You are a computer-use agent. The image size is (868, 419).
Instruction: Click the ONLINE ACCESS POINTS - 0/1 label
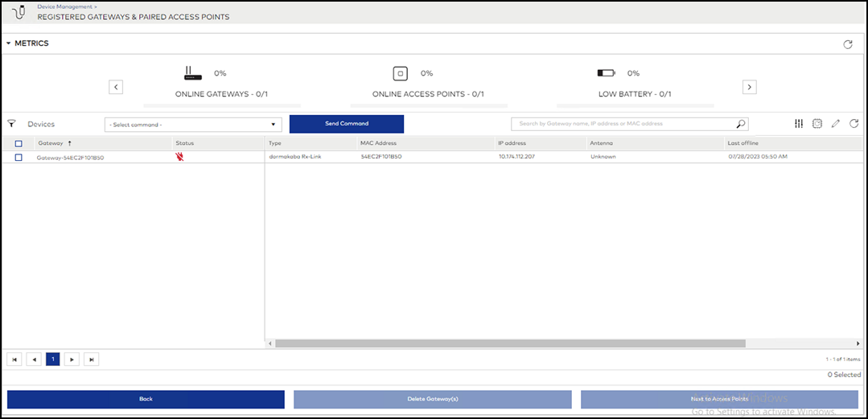coord(428,94)
